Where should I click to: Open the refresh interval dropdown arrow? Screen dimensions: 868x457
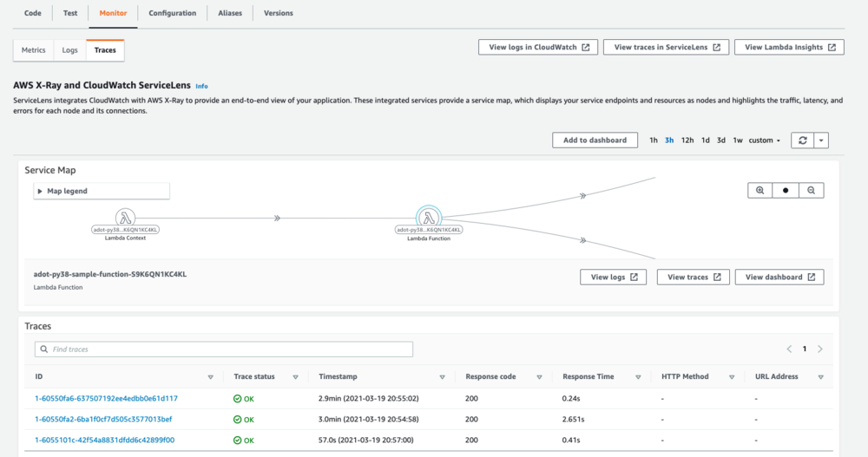821,140
